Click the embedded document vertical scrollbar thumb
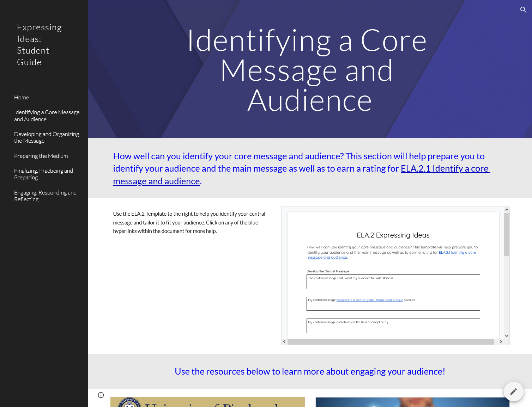532x407 pixels. pos(507,235)
